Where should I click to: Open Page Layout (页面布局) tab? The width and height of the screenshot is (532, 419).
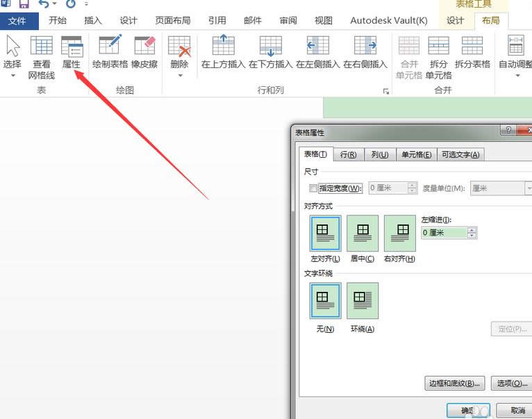click(173, 21)
